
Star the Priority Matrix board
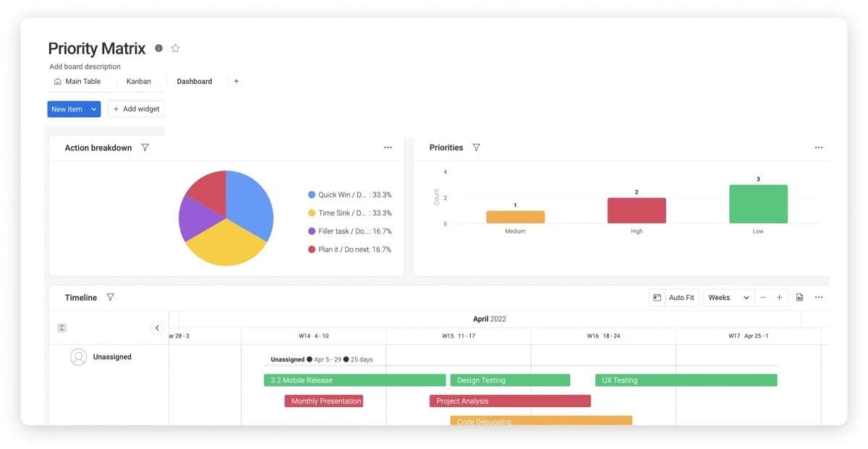[x=175, y=48]
